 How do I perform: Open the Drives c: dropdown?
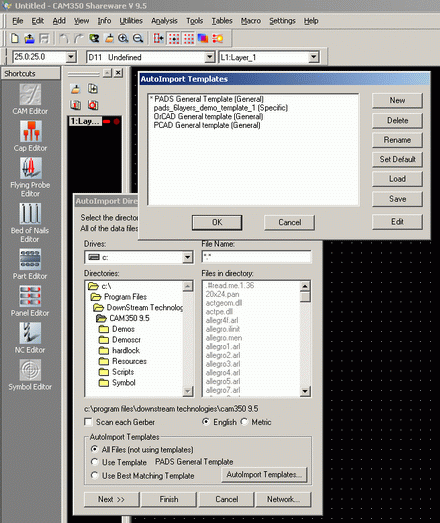point(187,257)
